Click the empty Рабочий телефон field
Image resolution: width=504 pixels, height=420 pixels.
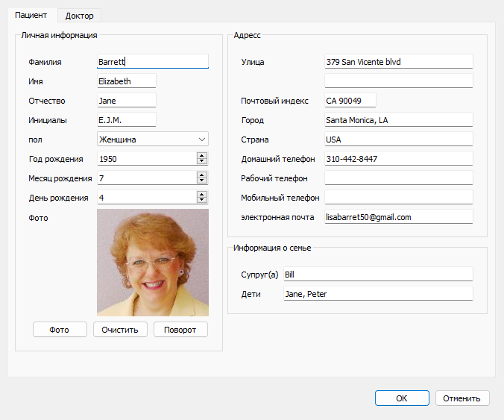pos(399,178)
